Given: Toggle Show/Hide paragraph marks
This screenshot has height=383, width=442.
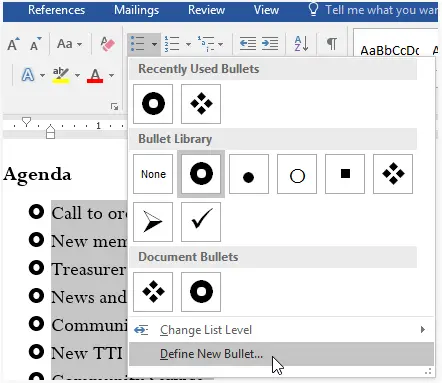Looking at the screenshot, I should coord(332,44).
